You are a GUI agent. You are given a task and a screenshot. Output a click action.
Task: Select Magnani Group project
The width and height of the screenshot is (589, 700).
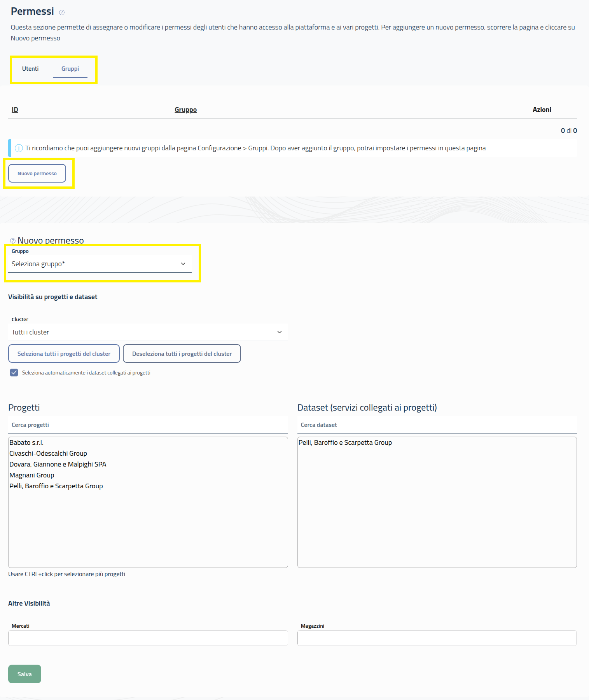pos(32,475)
